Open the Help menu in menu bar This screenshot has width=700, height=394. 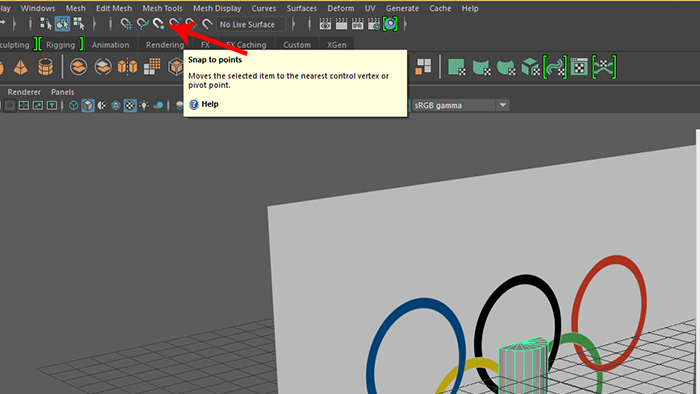pyautogui.click(x=470, y=8)
